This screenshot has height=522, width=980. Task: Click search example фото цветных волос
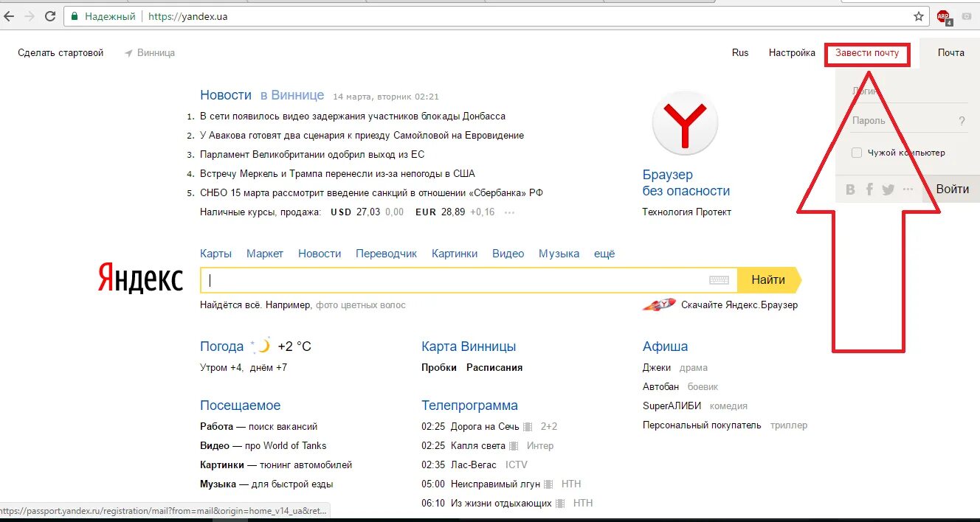click(361, 305)
